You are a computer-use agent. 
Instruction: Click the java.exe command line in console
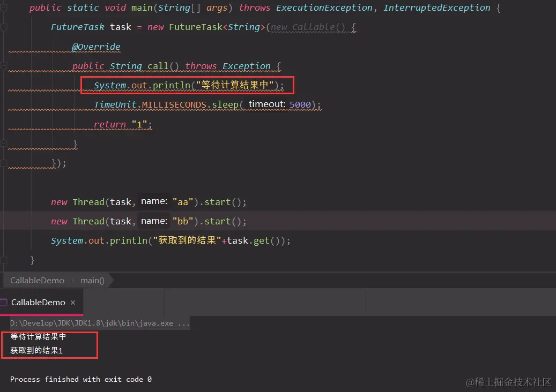(x=100, y=323)
